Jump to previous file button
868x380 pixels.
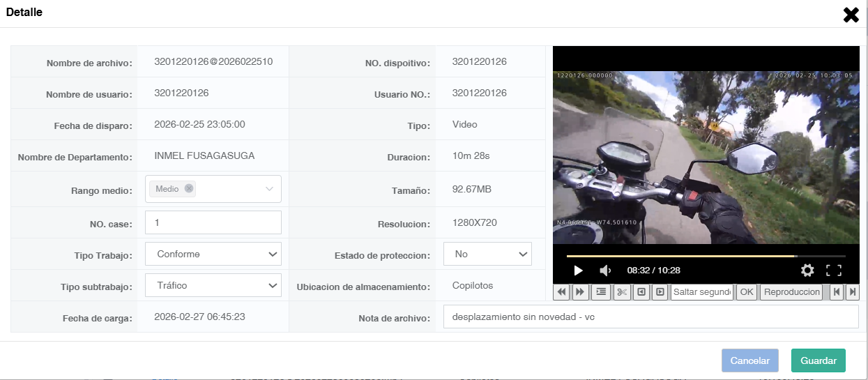[837, 292]
